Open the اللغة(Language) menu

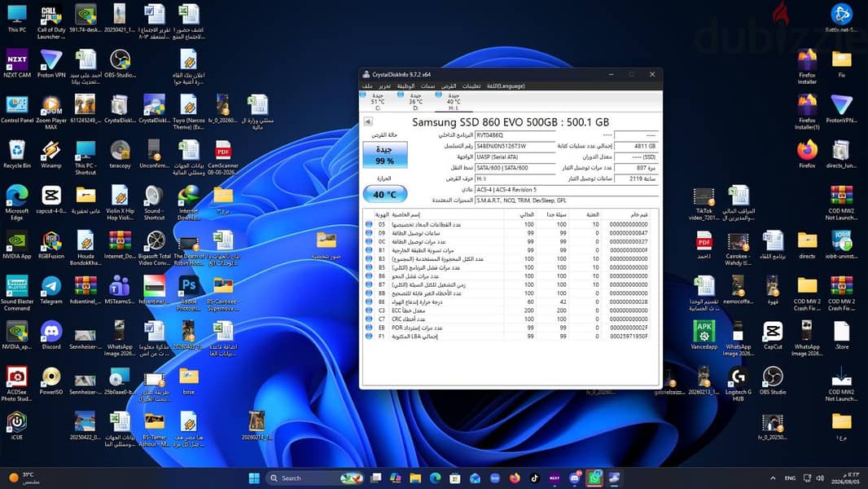coord(506,86)
